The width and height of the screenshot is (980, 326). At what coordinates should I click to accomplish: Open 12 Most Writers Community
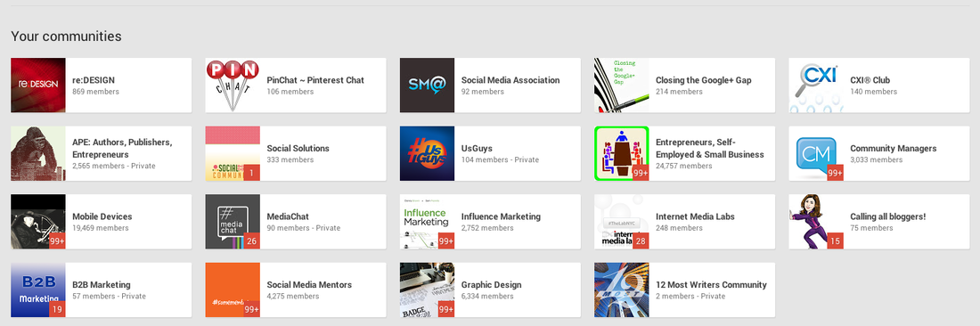[711, 285]
